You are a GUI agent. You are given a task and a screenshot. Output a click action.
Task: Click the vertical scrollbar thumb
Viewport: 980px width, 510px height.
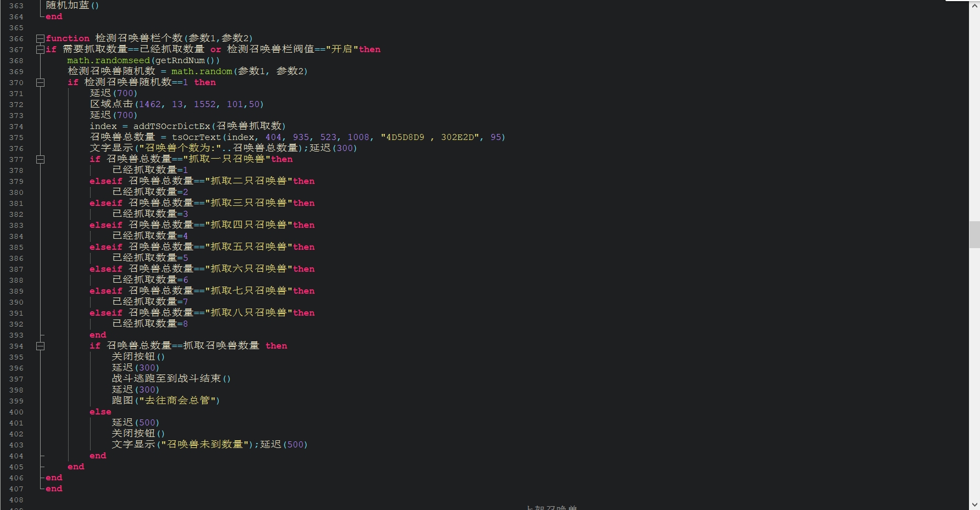click(975, 234)
